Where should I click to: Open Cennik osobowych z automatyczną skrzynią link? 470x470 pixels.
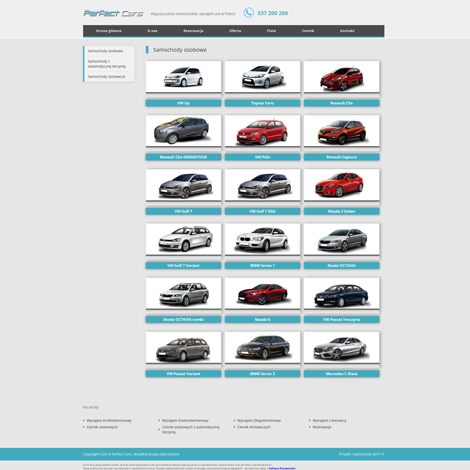(190, 429)
